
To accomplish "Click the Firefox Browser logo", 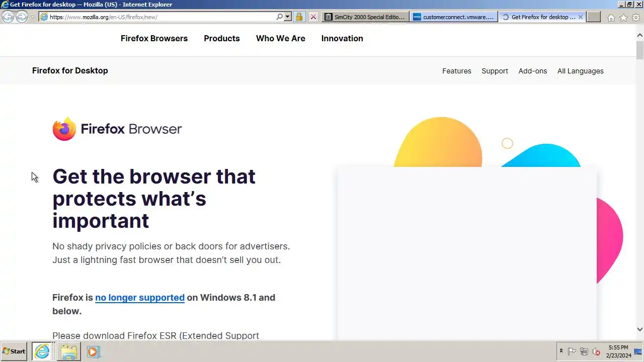I will 117,129.
